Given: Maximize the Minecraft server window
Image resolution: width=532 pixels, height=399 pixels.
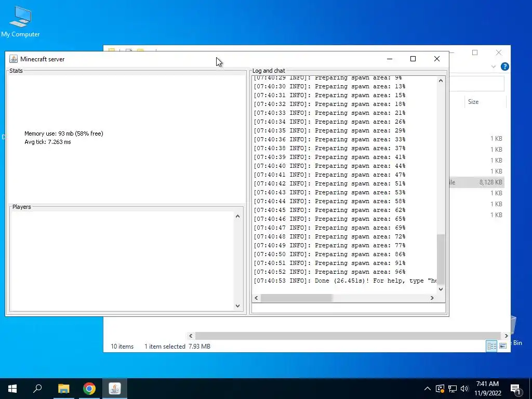Looking at the screenshot, I should click(x=413, y=59).
